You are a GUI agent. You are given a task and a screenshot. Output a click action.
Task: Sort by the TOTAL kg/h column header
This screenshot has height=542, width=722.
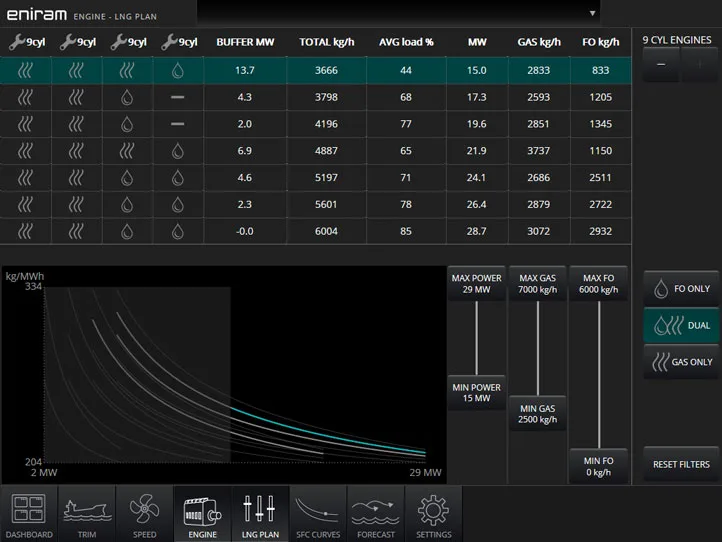tap(326, 42)
